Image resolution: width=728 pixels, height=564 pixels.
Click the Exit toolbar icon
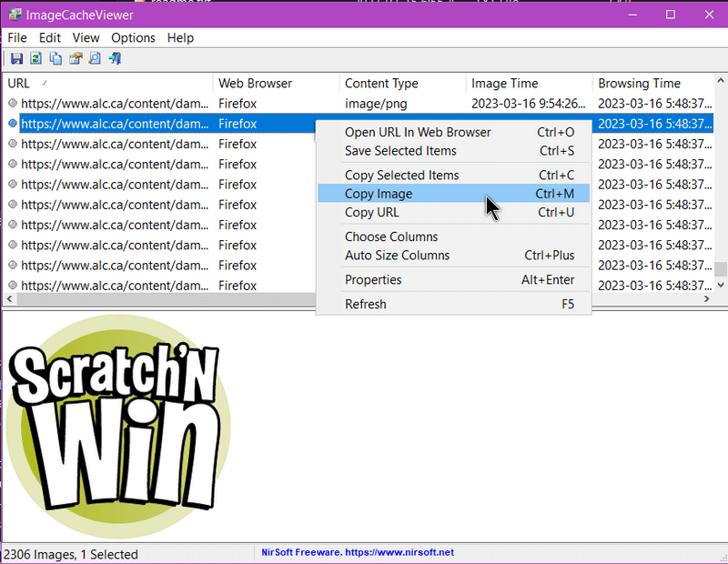(115, 58)
